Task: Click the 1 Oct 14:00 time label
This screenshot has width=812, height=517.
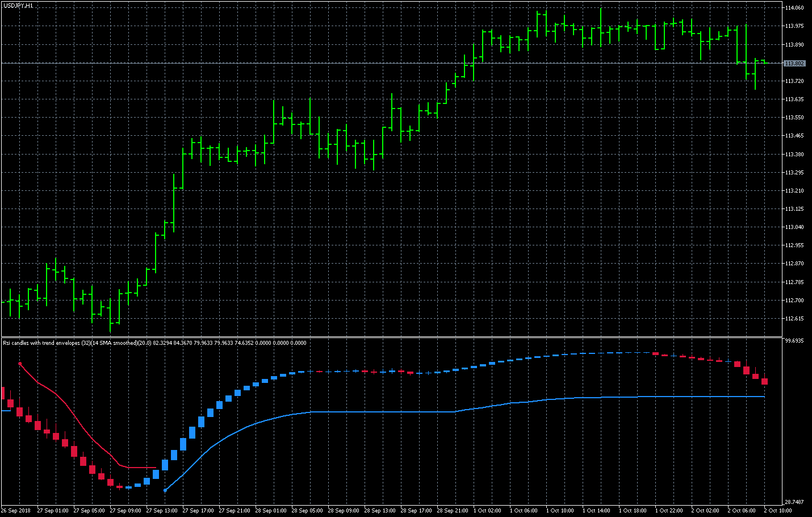Action: point(596,511)
